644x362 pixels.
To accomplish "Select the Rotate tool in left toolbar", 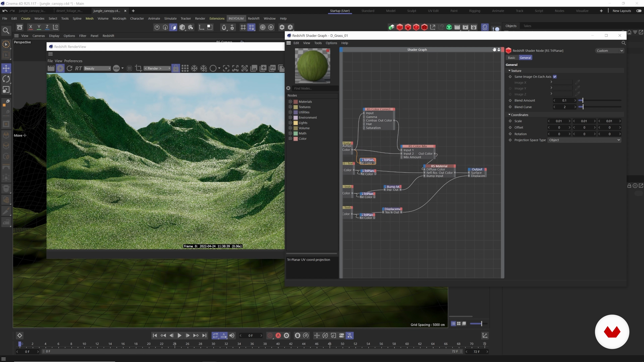I will click(x=6, y=79).
